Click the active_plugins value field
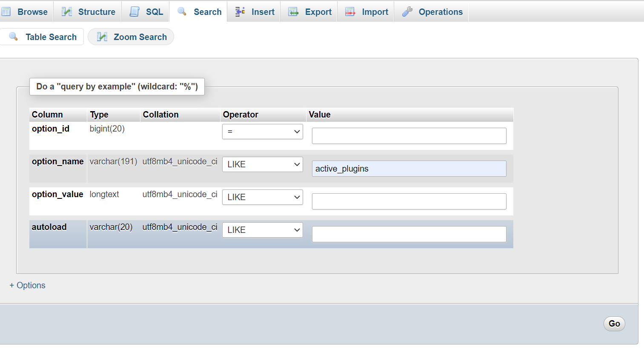The image size is (644, 350). coord(409,169)
